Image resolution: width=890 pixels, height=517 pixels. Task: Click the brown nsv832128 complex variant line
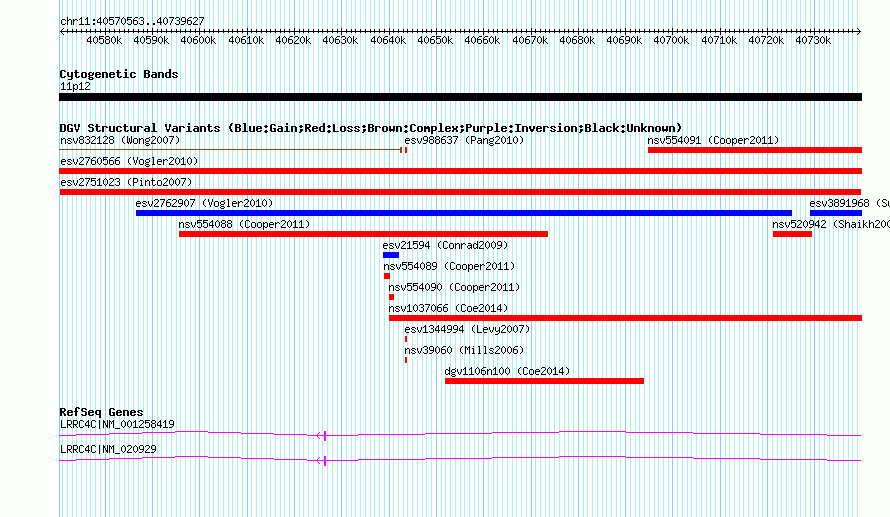point(230,150)
